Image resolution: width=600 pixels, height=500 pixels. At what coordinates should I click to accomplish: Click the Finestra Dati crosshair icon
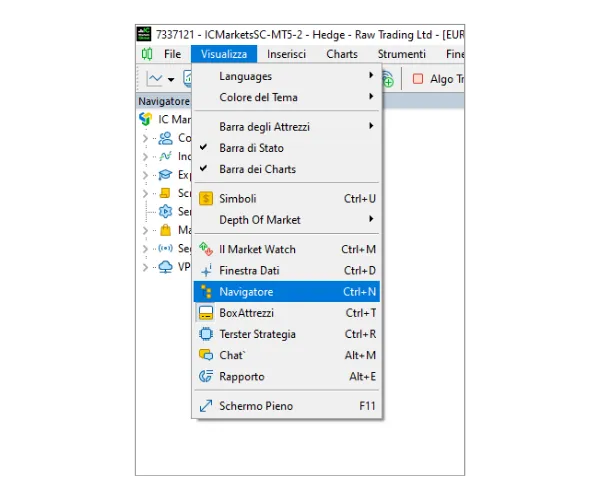[206, 271]
